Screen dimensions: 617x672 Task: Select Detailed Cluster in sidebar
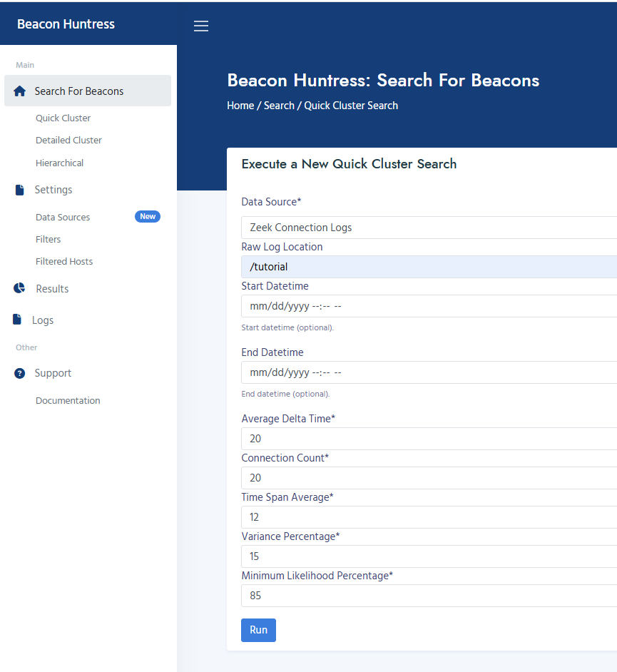(x=68, y=140)
